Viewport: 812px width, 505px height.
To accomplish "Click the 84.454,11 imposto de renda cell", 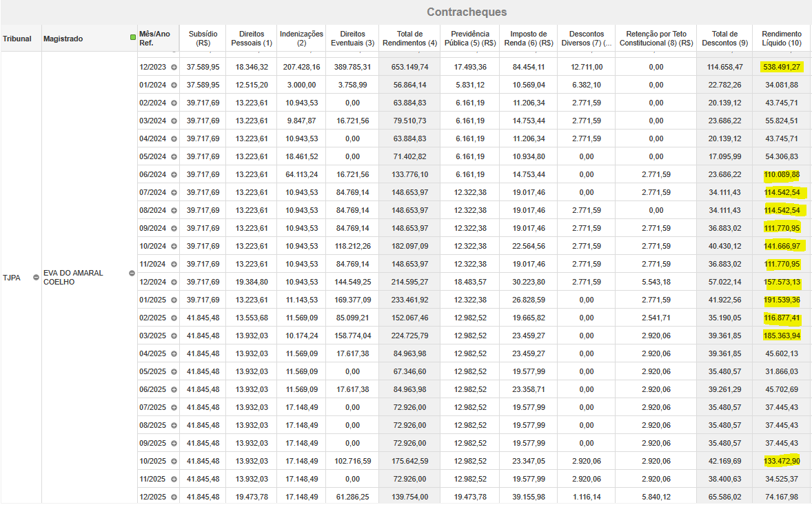I will pyautogui.click(x=529, y=67).
